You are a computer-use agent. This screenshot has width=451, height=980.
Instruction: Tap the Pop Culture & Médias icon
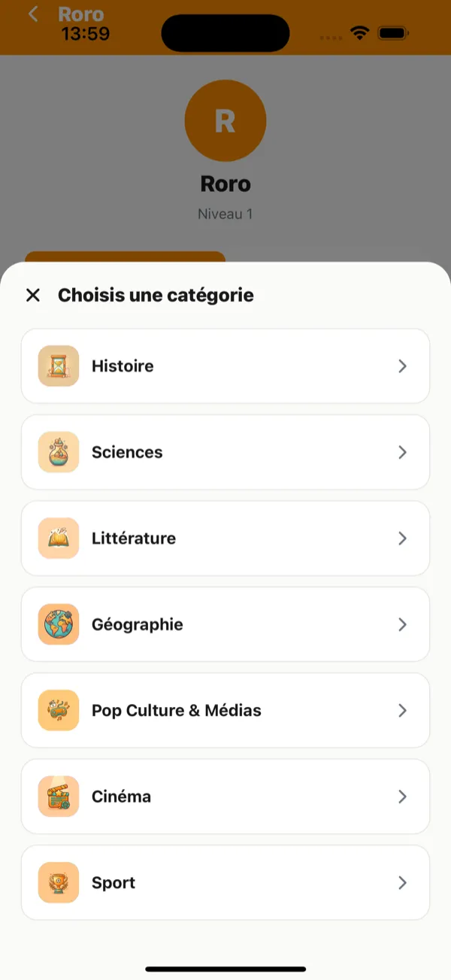coord(59,711)
